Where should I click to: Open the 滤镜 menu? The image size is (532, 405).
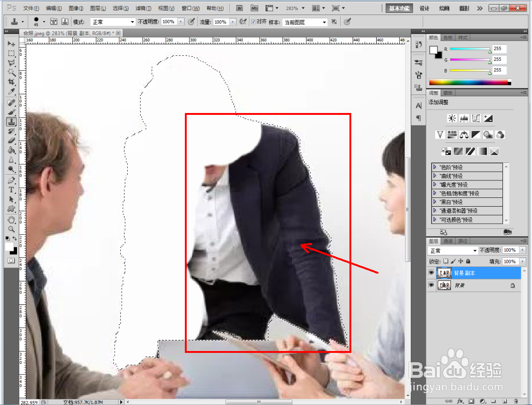click(x=143, y=8)
